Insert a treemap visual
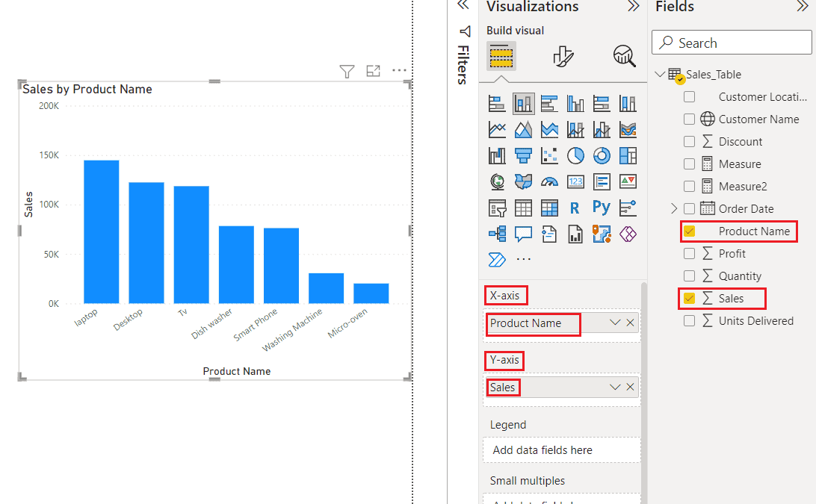This screenshot has width=816, height=504. (x=628, y=155)
